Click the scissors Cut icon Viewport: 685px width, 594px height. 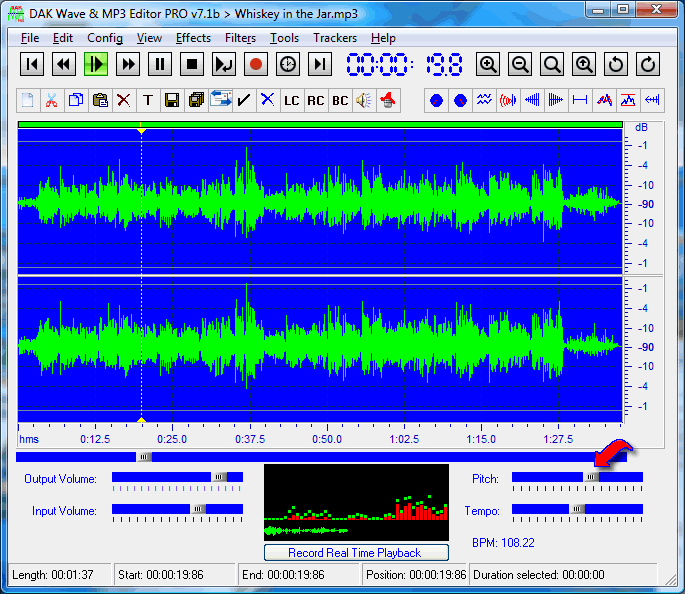[x=51, y=100]
